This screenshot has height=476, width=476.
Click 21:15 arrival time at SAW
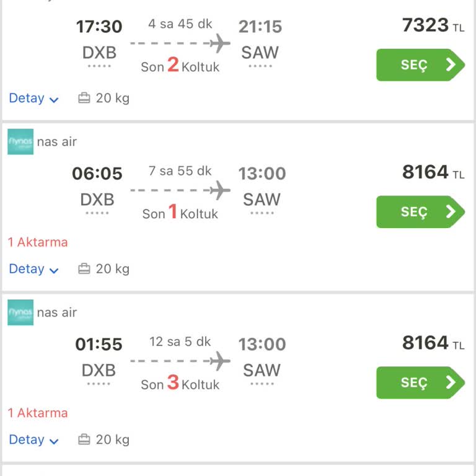click(x=260, y=27)
